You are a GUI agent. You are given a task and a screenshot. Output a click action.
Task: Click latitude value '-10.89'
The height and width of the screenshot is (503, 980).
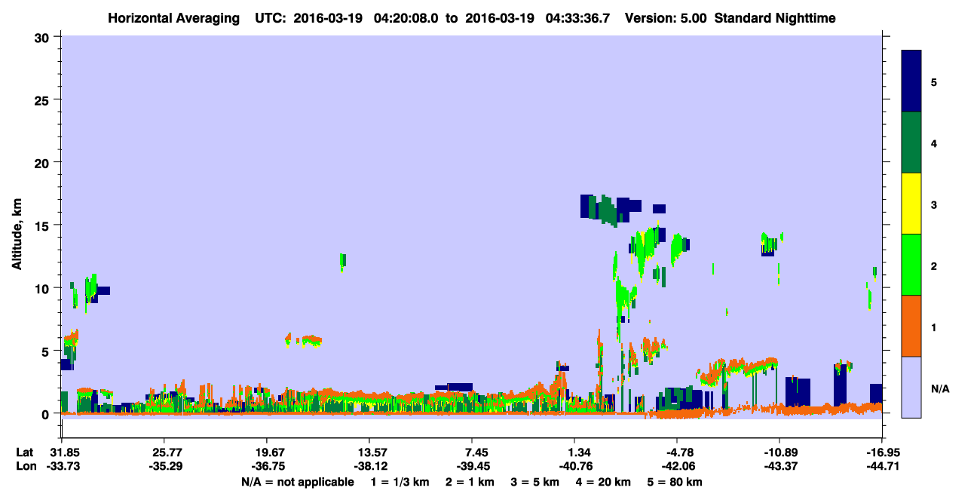[x=779, y=452]
